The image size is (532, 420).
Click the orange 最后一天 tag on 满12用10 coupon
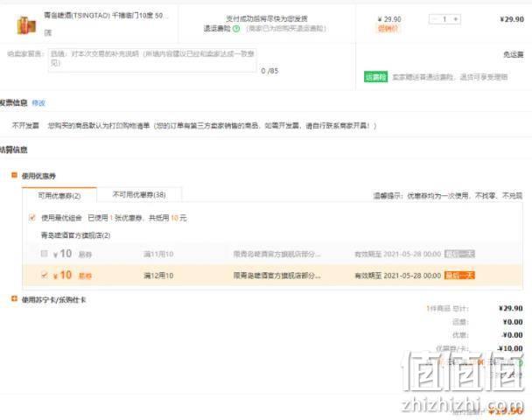click(x=459, y=275)
